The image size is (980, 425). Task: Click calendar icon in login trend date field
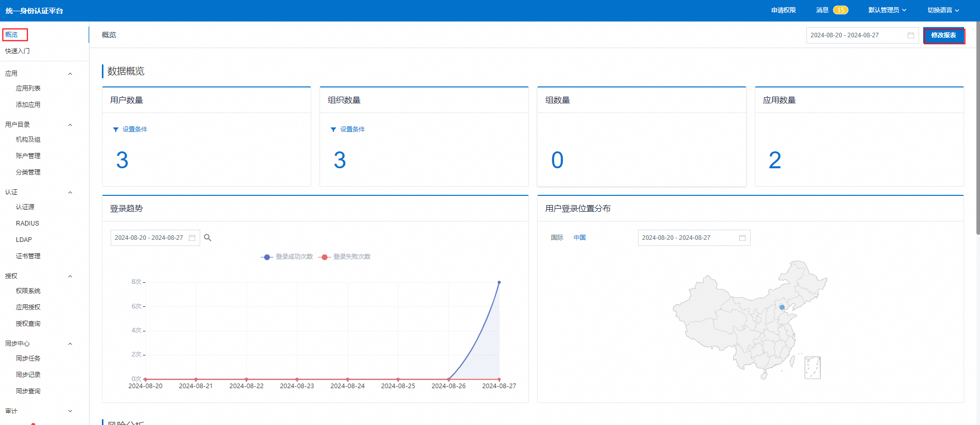coord(192,238)
